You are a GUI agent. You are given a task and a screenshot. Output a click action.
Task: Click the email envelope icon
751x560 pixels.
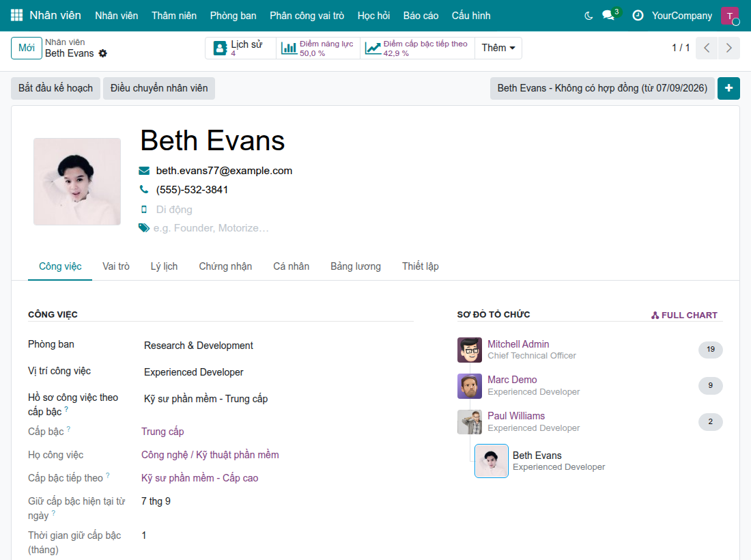click(x=143, y=171)
